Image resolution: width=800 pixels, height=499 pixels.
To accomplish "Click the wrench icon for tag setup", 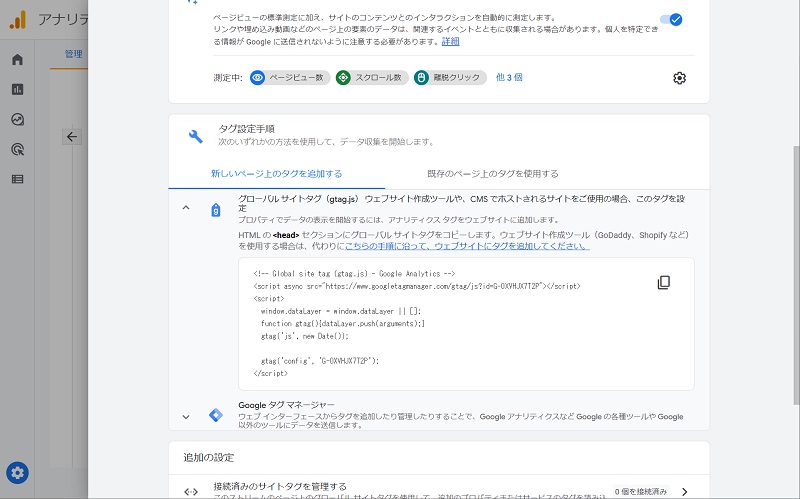I will [195, 136].
